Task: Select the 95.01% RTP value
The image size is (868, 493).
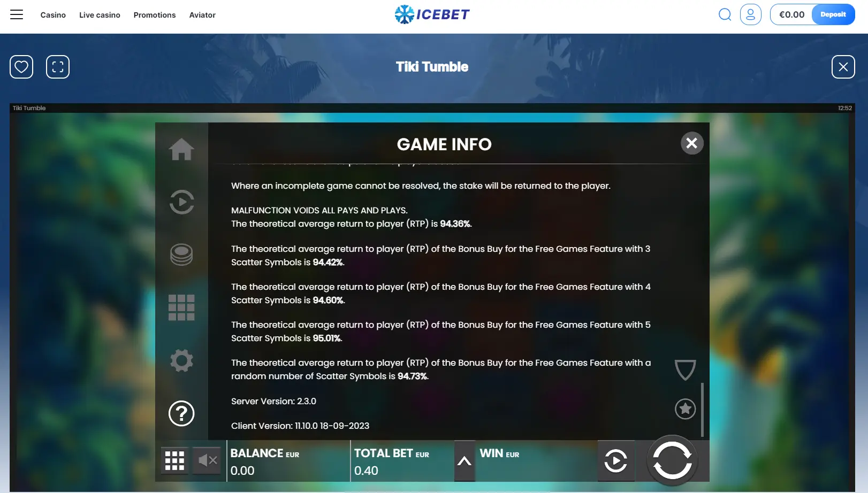Action: click(328, 338)
